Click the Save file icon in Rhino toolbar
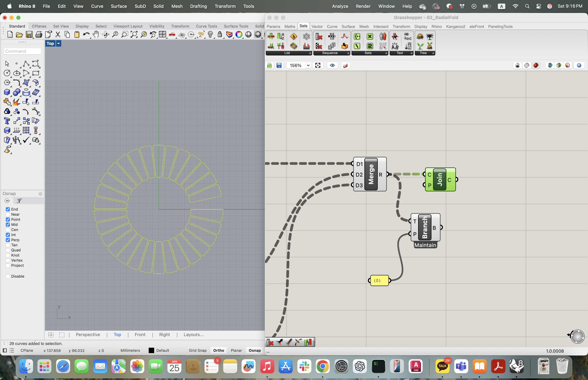The height and width of the screenshot is (380, 588). [29, 35]
